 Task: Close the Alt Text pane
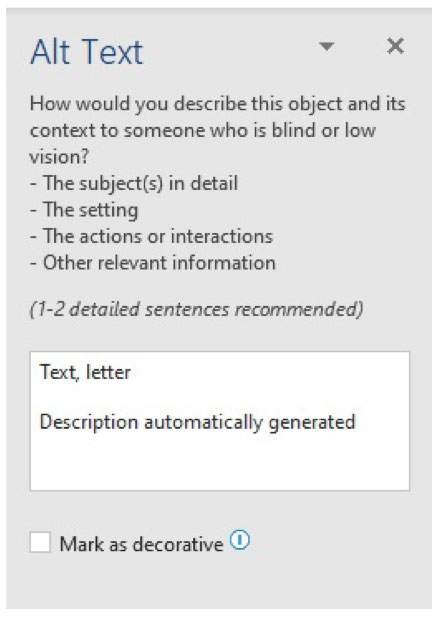[x=395, y=46]
